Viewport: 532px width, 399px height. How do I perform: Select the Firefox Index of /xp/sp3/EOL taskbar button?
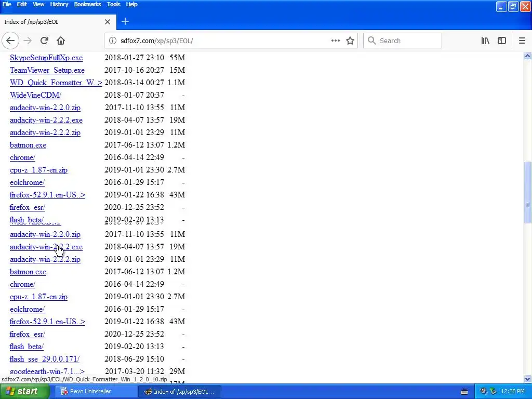coord(179,392)
